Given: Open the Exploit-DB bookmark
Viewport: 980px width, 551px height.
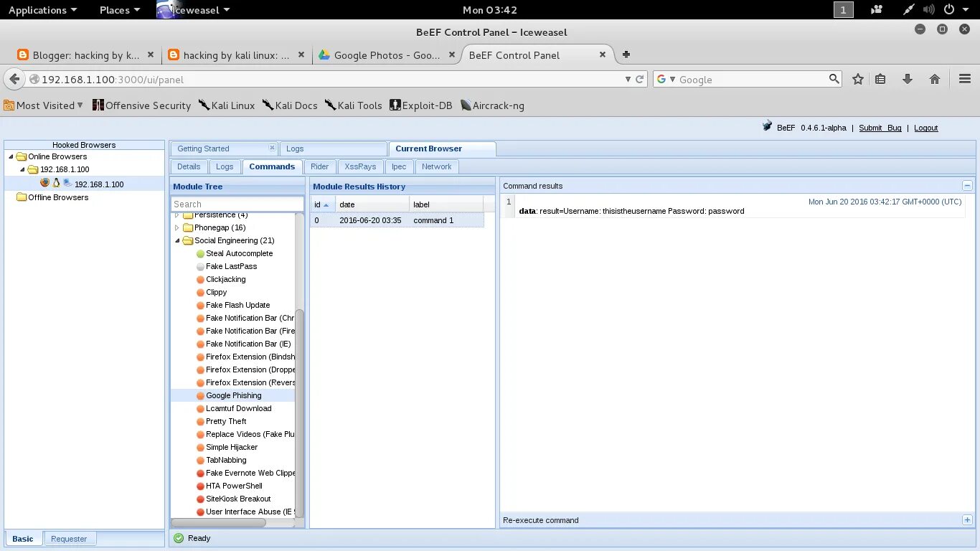Looking at the screenshot, I should [420, 105].
